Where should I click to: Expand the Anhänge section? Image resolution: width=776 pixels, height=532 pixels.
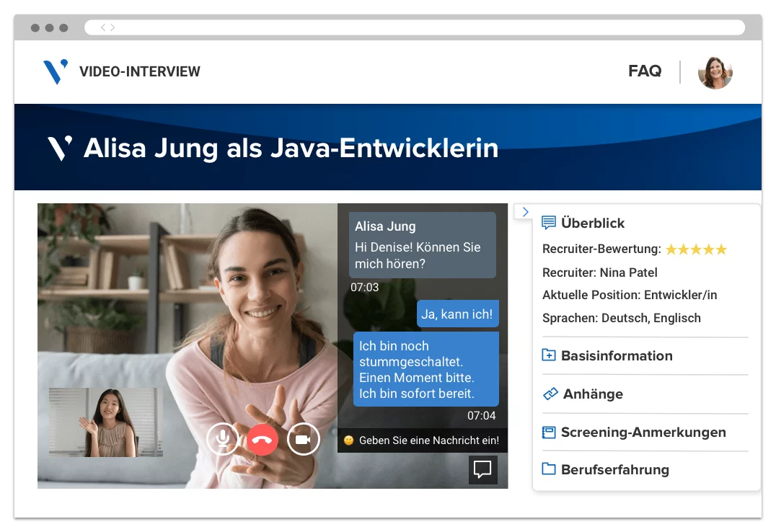(x=591, y=394)
